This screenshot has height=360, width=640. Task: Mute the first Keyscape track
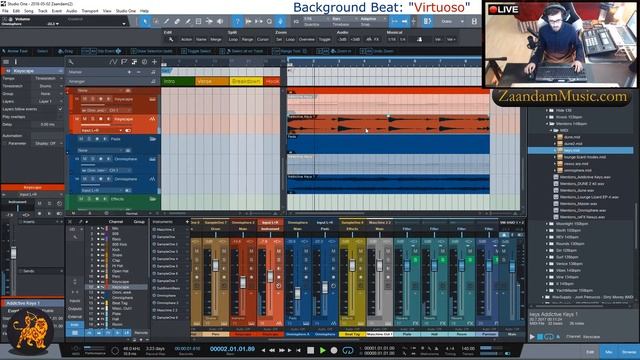pyautogui.click(x=84, y=99)
